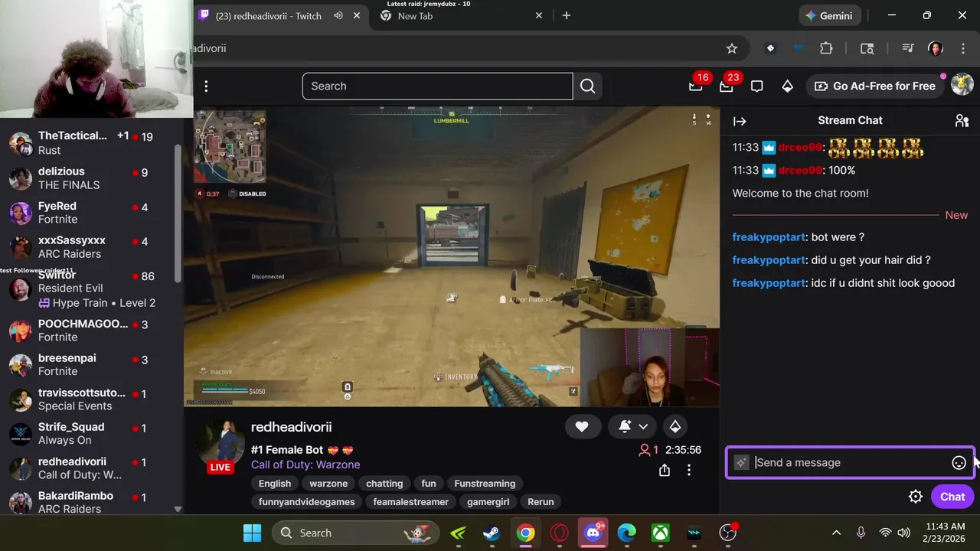Collapse the Stream Chat panel arrow
980x551 pixels.
coord(740,121)
